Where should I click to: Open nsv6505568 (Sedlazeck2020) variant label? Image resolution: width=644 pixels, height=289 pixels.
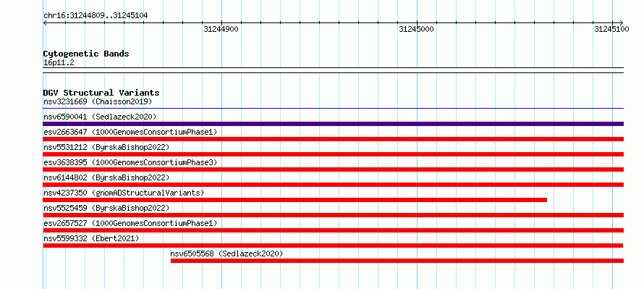point(226,254)
